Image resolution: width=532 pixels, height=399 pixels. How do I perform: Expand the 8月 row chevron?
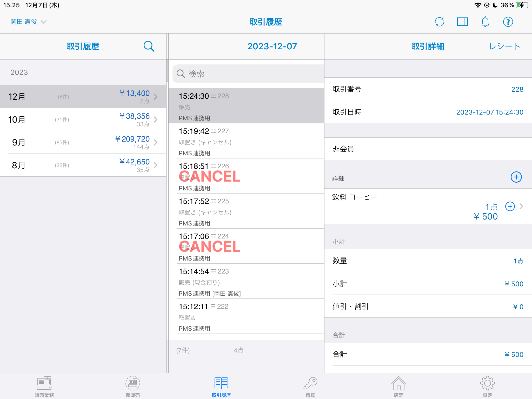pyautogui.click(x=156, y=165)
